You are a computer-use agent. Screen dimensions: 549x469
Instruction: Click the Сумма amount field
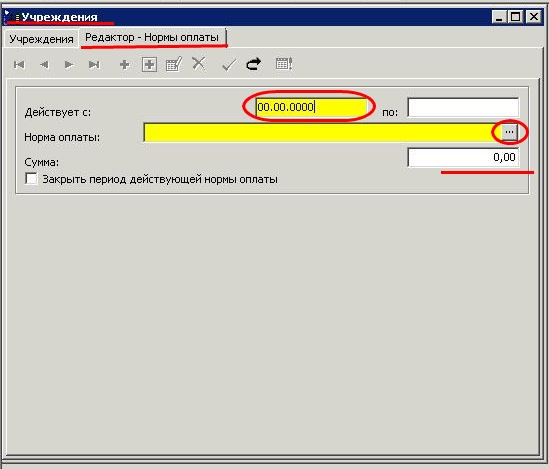[463, 158]
